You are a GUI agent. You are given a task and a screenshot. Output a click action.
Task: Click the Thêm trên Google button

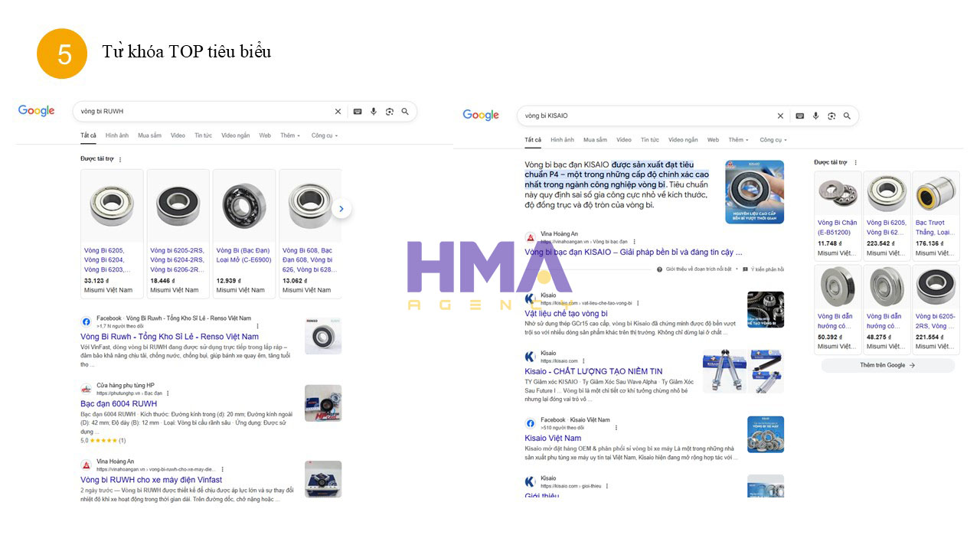click(x=887, y=367)
